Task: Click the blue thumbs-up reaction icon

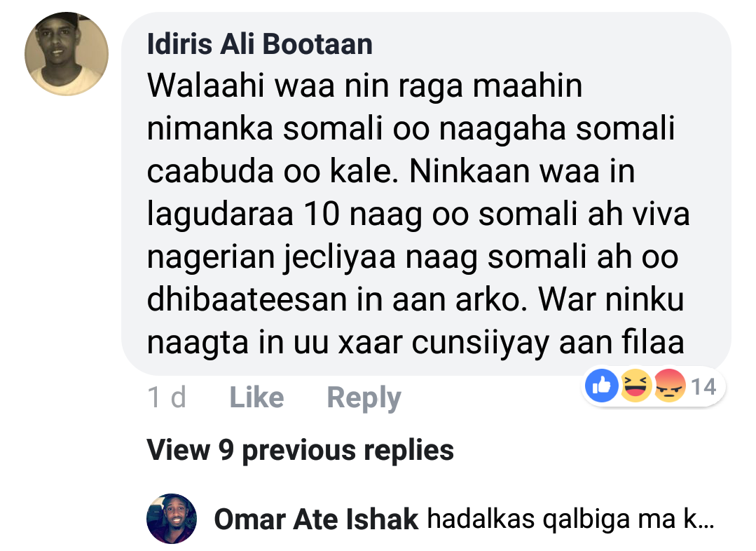Action: pos(601,386)
